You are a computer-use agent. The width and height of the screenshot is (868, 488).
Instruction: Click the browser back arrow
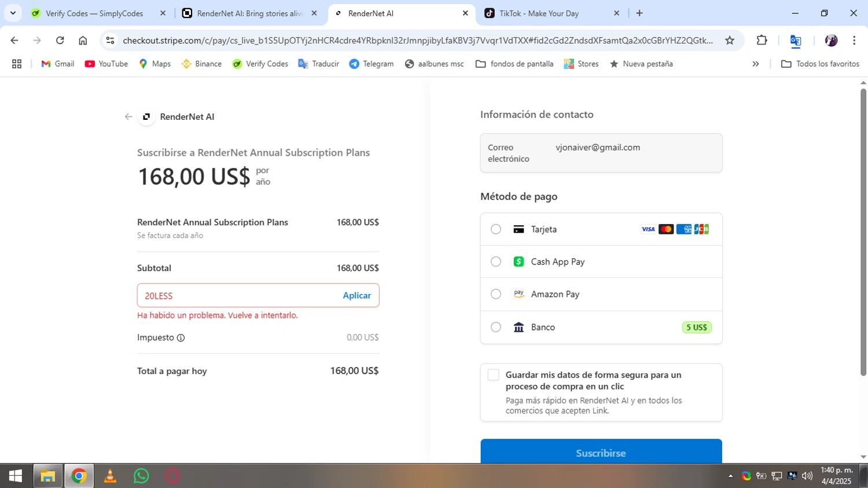[x=14, y=40]
